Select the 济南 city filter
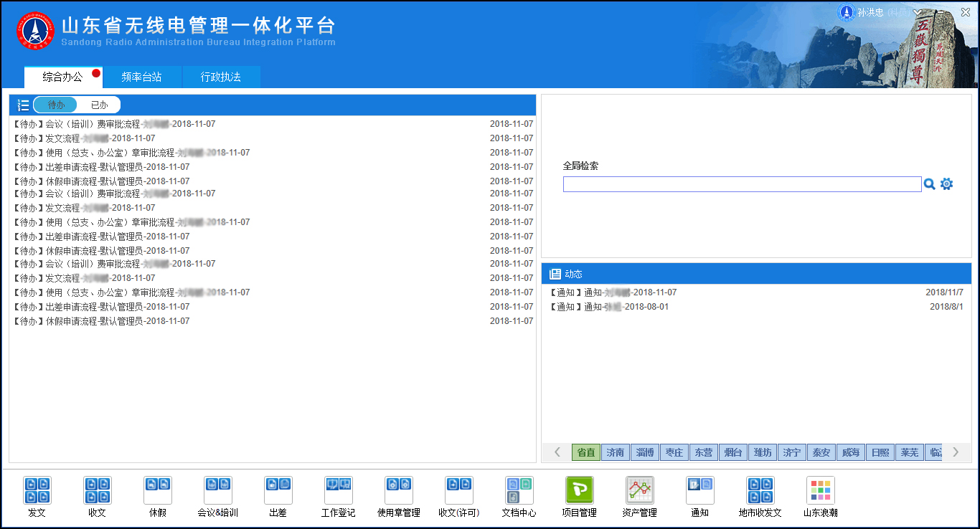Screen dimensions: 980x529 615,452
